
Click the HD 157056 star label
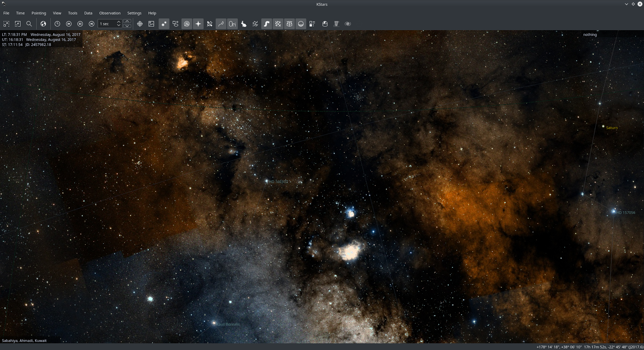[x=625, y=212]
